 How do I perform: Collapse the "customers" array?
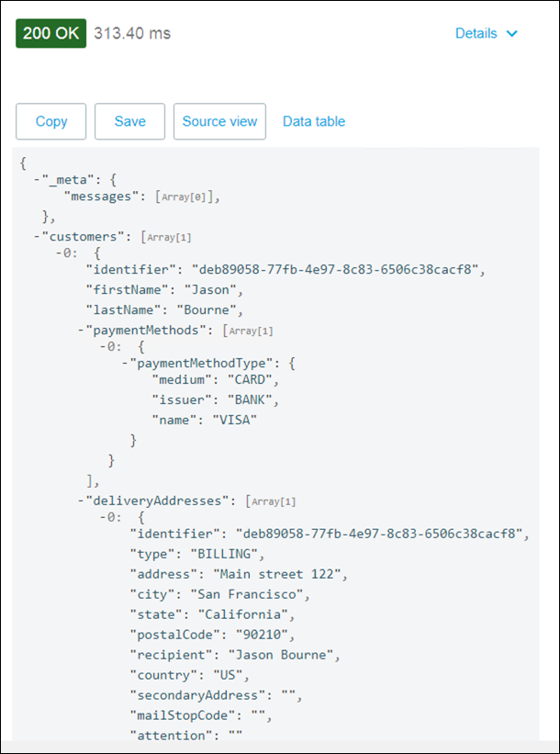(x=36, y=237)
